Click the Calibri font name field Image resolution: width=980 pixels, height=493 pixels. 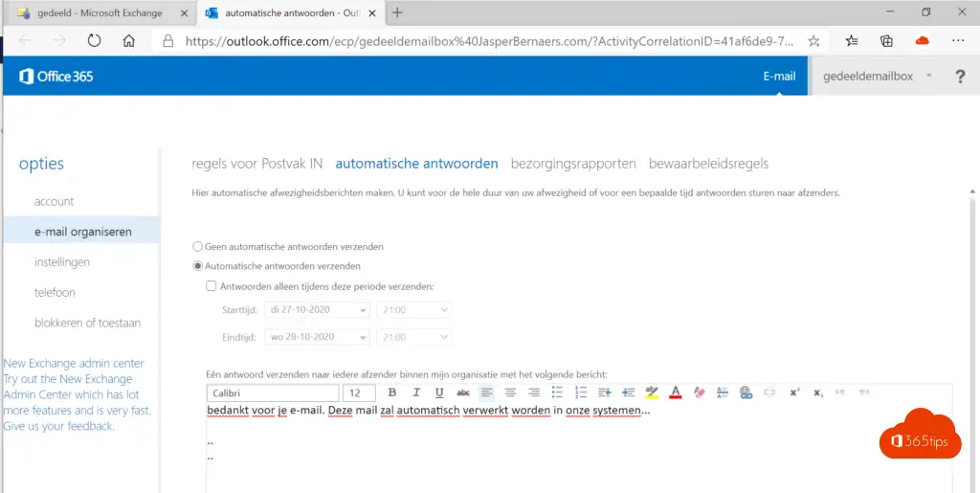[272, 392]
